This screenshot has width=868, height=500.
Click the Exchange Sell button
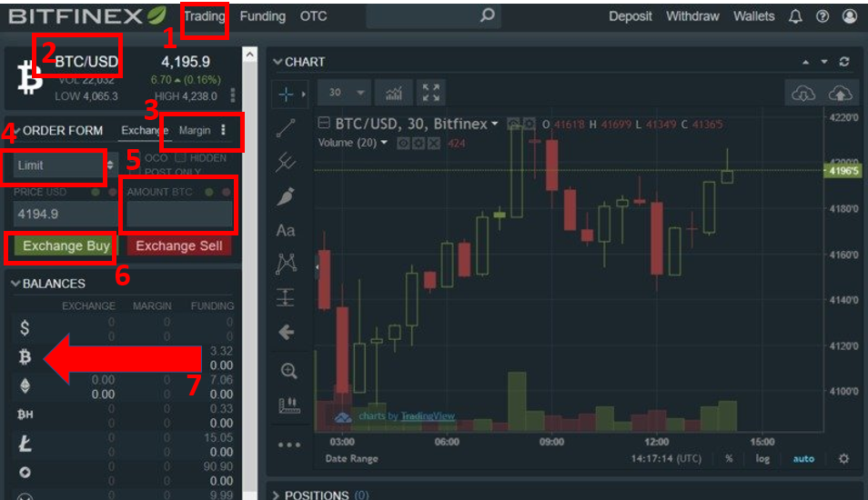coord(179,246)
